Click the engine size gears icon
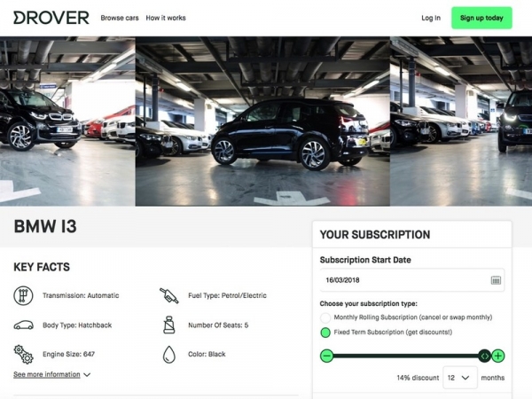The image size is (532, 399). tap(23, 354)
